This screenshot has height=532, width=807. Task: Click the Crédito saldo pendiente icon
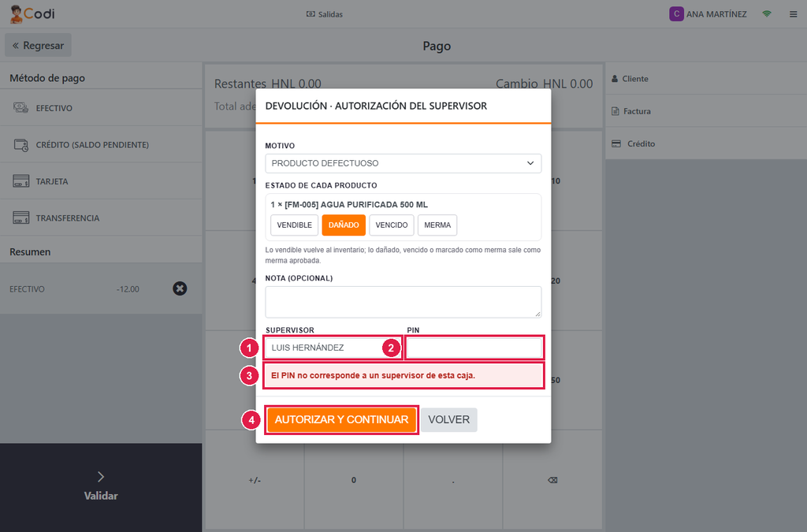tap(21, 144)
